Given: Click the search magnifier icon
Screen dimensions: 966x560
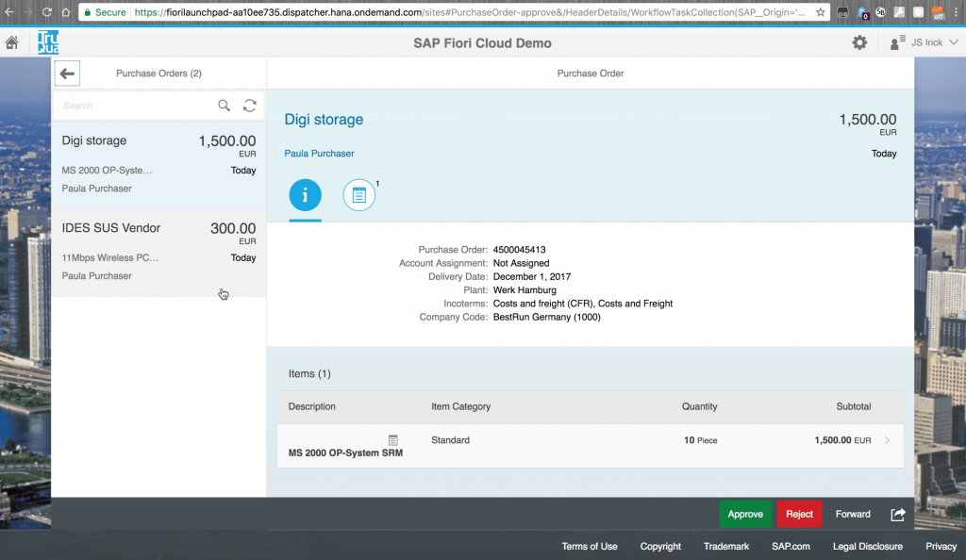Looking at the screenshot, I should 225,106.
